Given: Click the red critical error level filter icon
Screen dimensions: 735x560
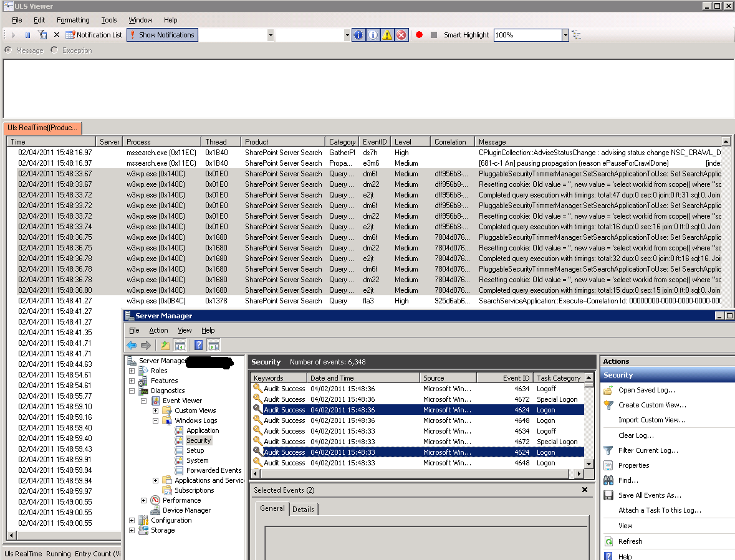Looking at the screenshot, I should coord(401,35).
